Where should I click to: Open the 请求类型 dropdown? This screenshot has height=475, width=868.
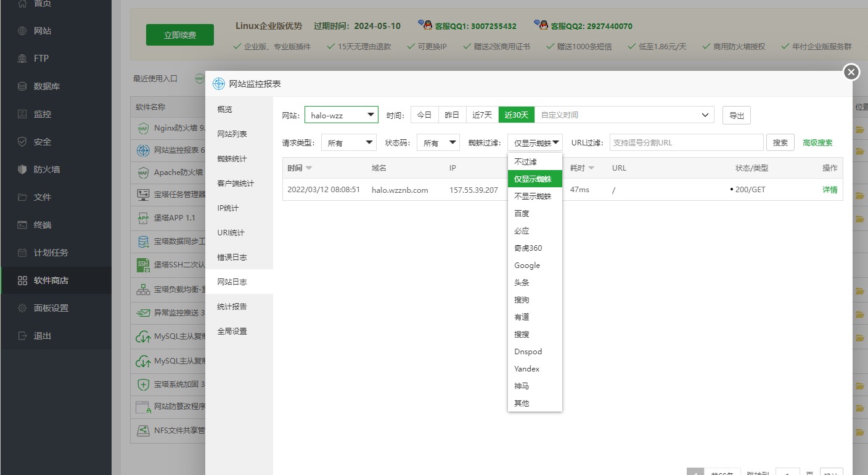tap(348, 142)
